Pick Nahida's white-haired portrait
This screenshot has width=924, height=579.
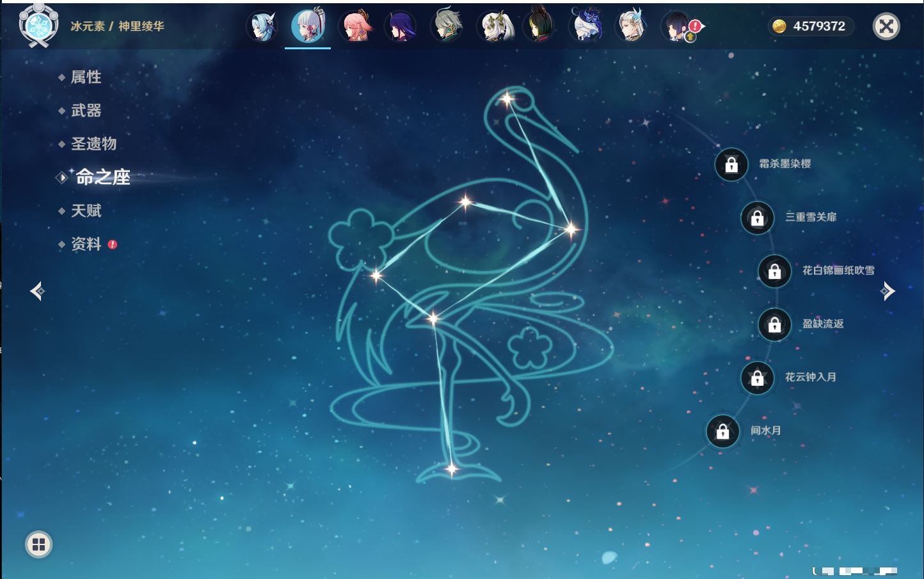tap(494, 27)
